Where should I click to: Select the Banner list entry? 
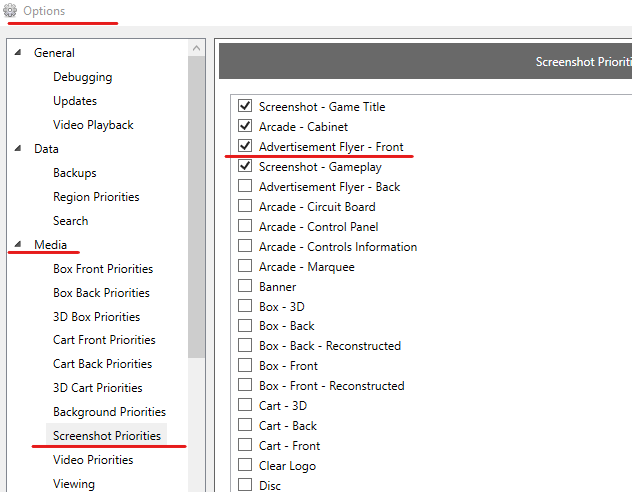277,287
